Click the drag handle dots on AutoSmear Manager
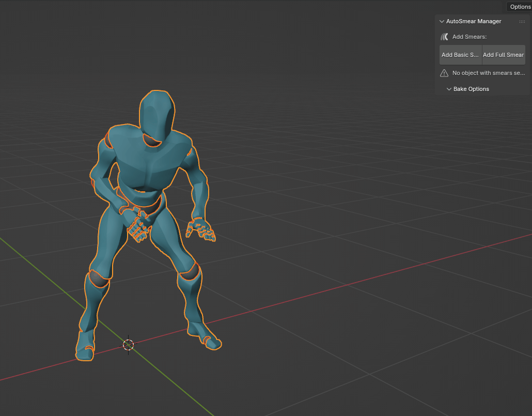Screen dimensions: 532x416 522,22
